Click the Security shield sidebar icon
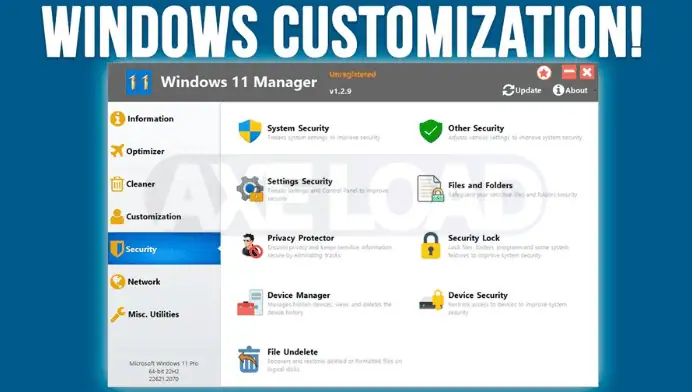Screen dimensions: 692x392 tap(117, 249)
